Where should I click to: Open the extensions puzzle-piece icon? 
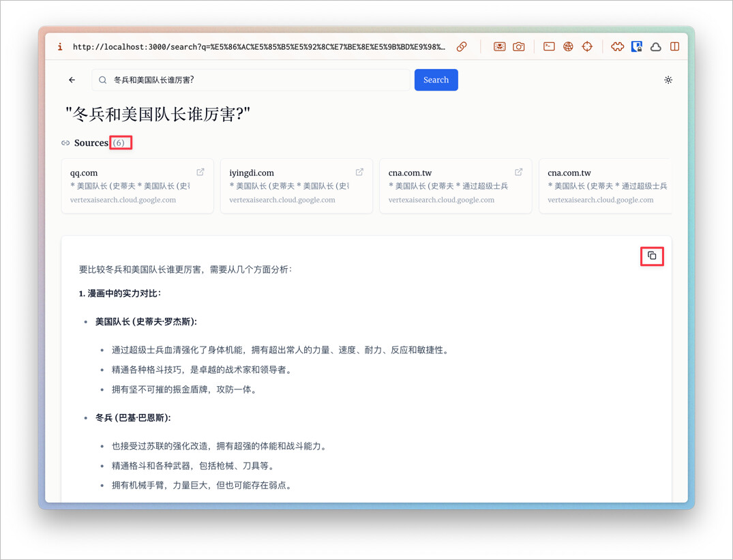click(618, 47)
